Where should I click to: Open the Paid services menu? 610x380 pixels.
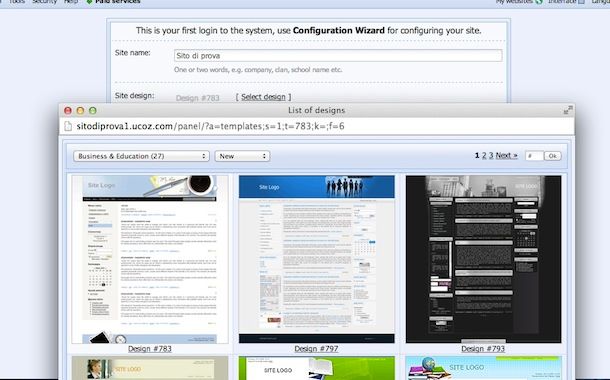pos(113,2)
